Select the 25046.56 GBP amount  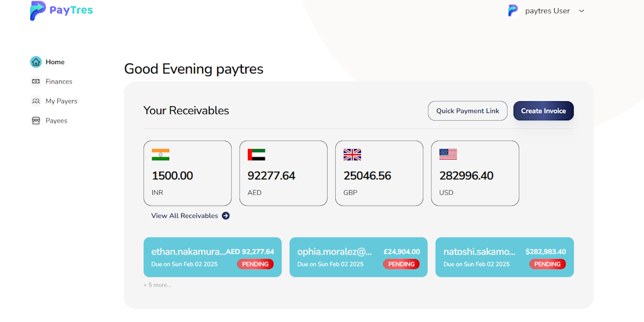[x=367, y=176]
